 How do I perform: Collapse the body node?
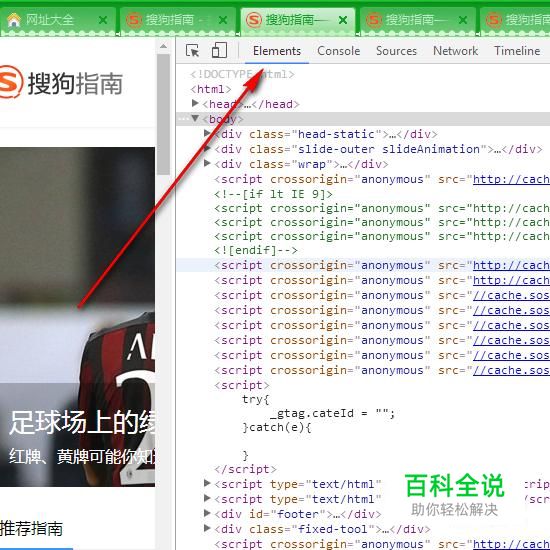[195, 118]
